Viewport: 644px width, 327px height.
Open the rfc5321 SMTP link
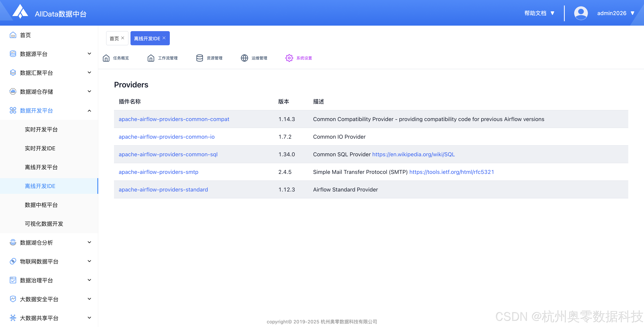tap(452, 172)
